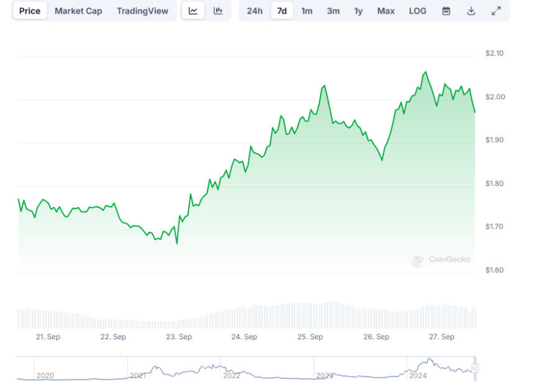Toggle the LOG scale option
Screen dimensions: 534x392
[418, 11]
